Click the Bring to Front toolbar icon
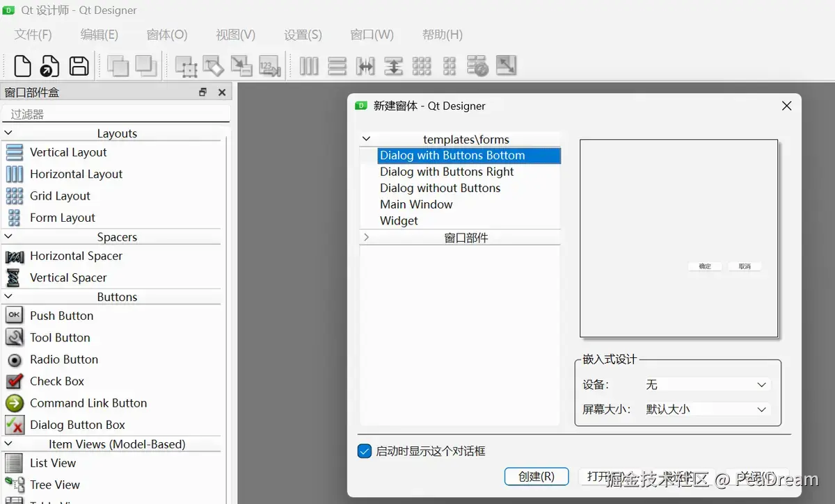 [146, 66]
